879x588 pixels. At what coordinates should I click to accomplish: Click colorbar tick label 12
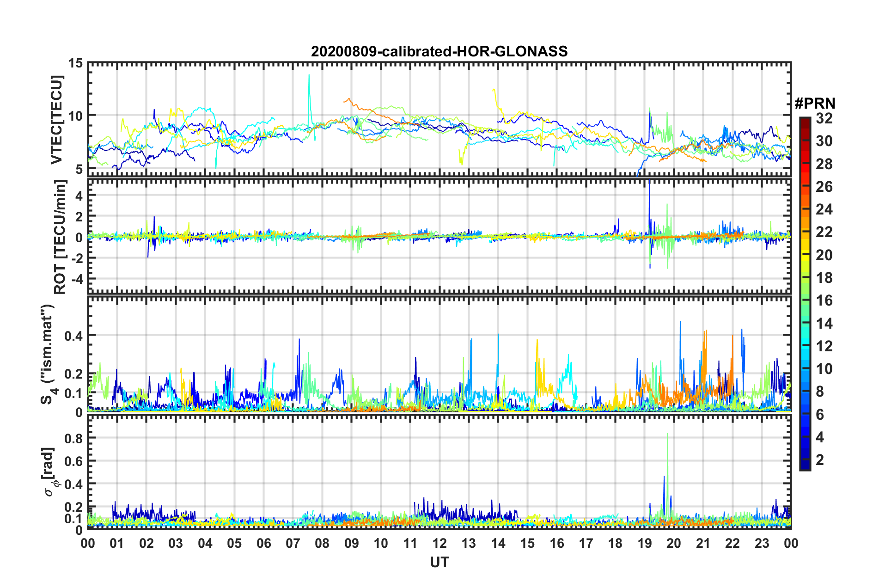[x=824, y=346]
